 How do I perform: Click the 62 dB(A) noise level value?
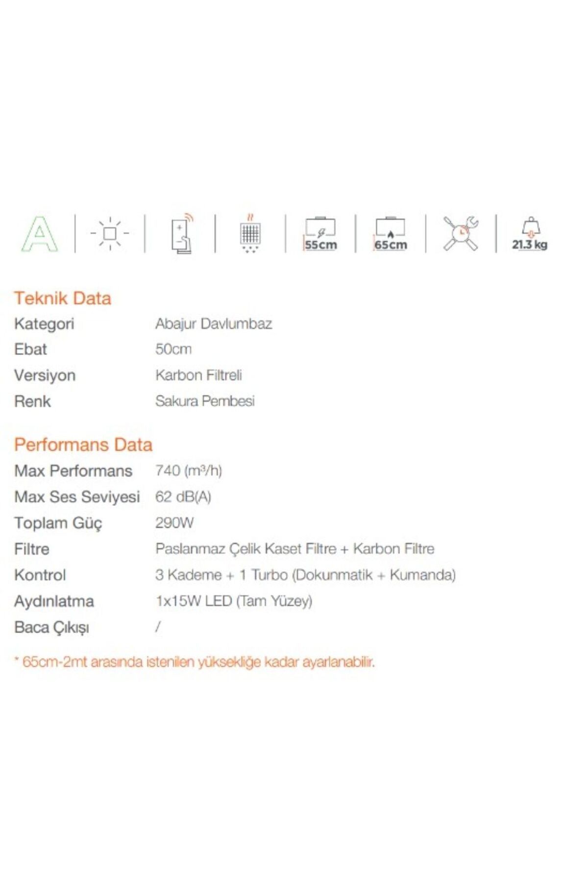[183, 497]
